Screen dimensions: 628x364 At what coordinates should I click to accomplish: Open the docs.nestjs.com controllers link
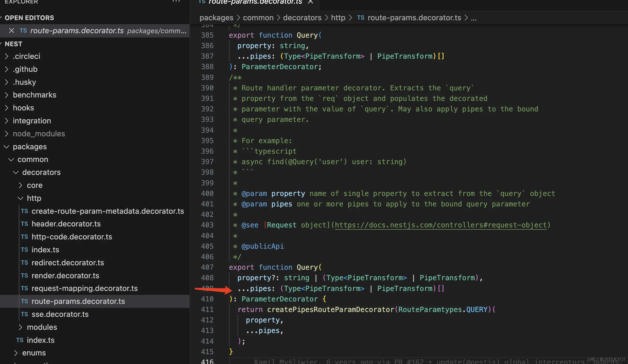[x=441, y=225]
